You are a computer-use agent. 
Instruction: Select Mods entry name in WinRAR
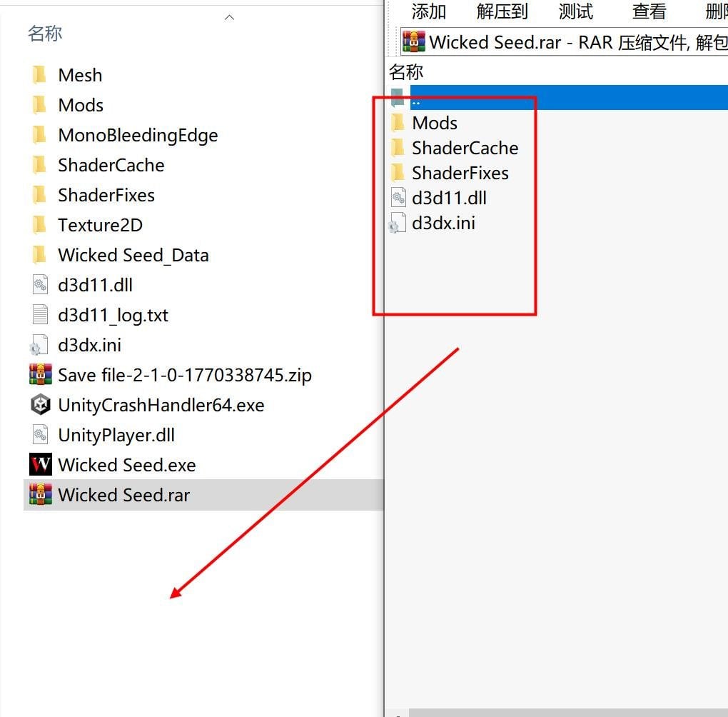coord(435,123)
